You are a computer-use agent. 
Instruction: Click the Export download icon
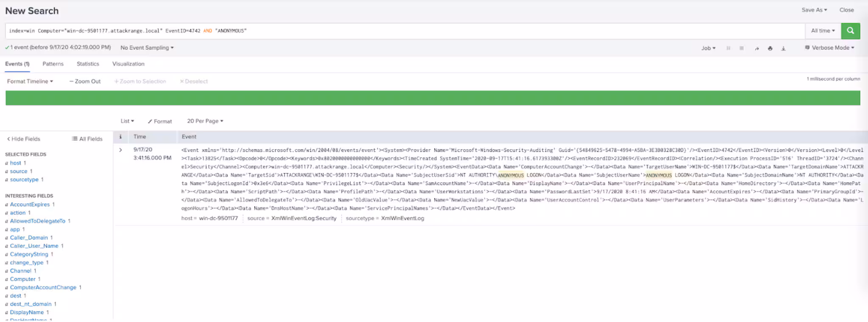(x=783, y=48)
